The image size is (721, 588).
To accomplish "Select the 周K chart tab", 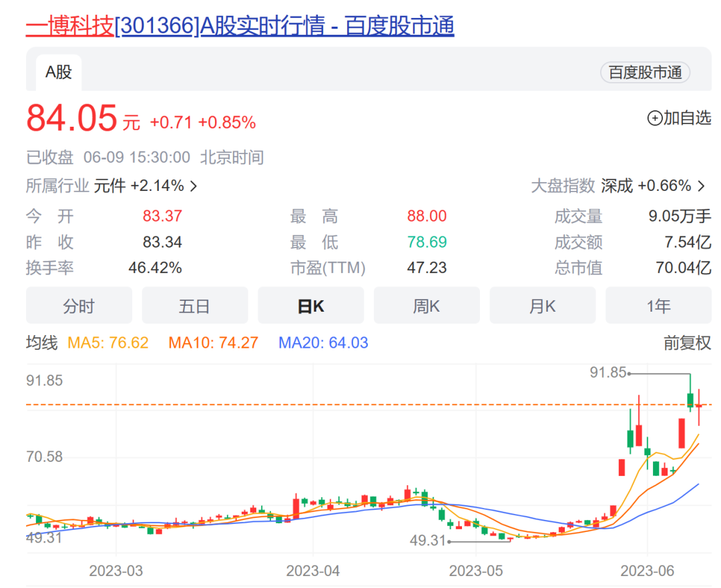I will (x=427, y=306).
